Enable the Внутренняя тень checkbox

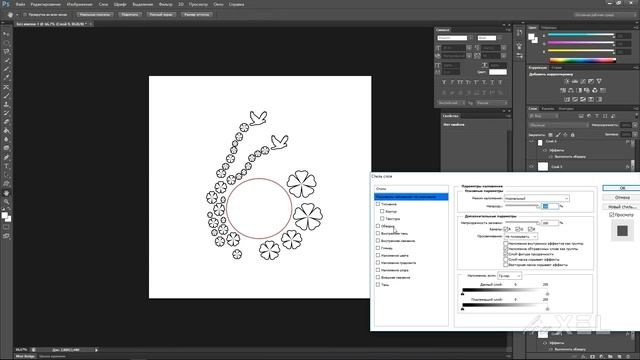(x=378, y=233)
